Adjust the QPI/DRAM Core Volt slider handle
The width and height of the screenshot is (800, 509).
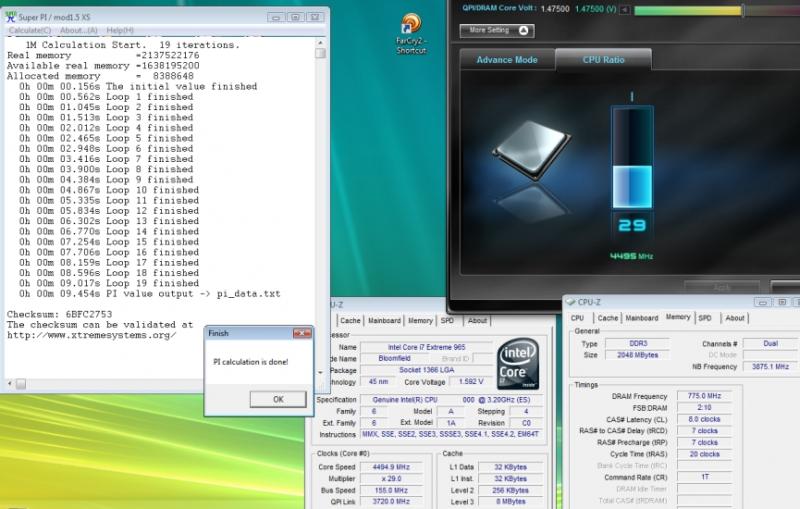pos(743,9)
